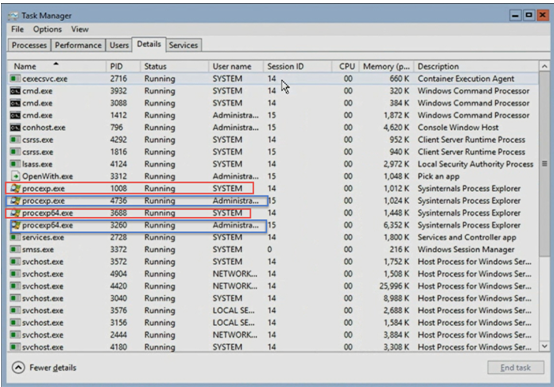This screenshot has height=387, width=554.
Task: Select the 'Windows Session Manager' description
Action: (x=466, y=249)
